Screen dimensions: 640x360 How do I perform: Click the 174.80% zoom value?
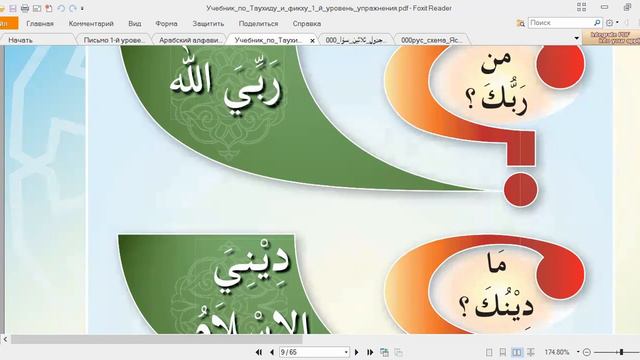click(x=557, y=352)
